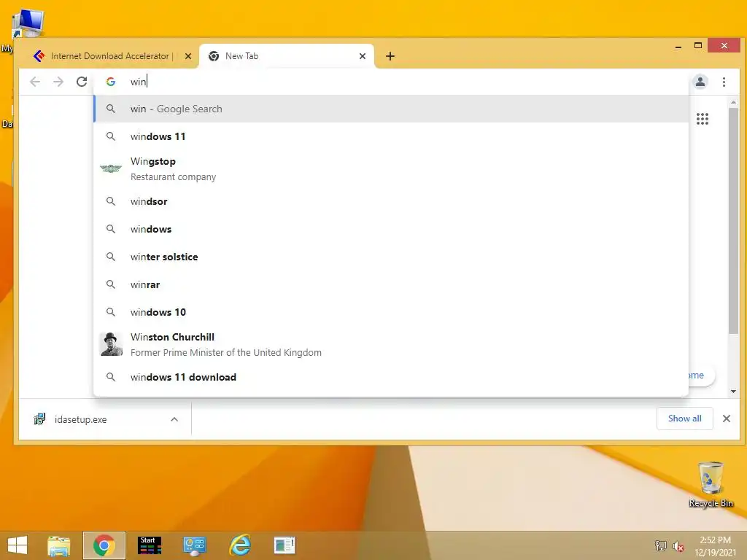Click Show all downloads

[684, 419]
